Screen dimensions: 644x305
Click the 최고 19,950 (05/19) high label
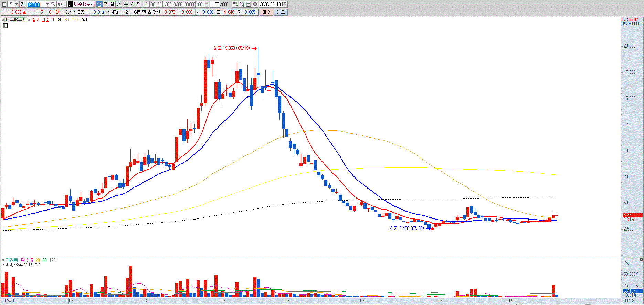coord(231,48)
